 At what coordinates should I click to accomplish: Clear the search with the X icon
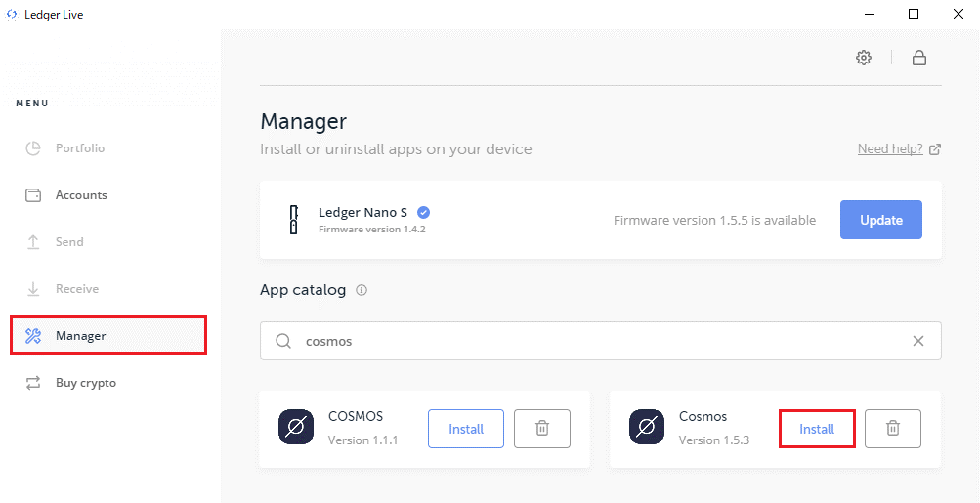[x=917, y=341]
